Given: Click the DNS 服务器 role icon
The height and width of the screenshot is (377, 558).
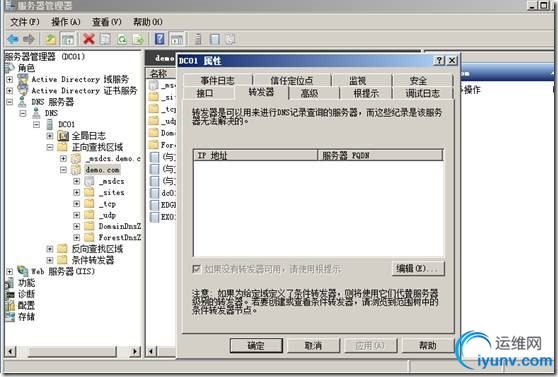Looking at the screenshot, I should (x=22, y=101).
